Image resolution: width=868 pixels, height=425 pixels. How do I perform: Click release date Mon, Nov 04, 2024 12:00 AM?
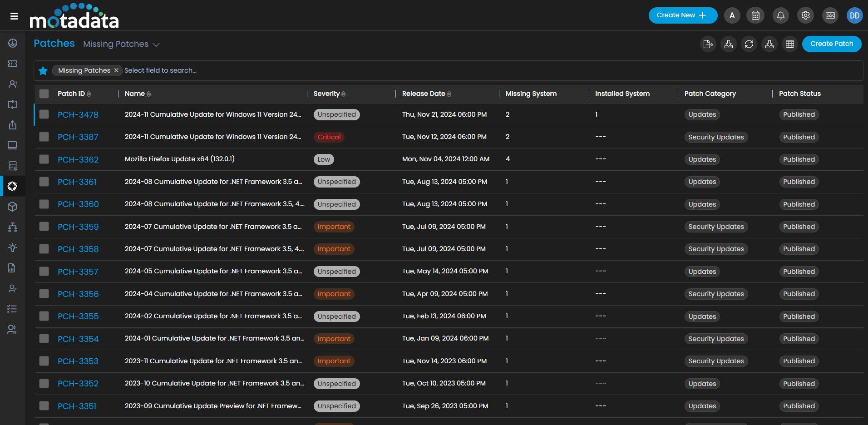tap(446, 159)
